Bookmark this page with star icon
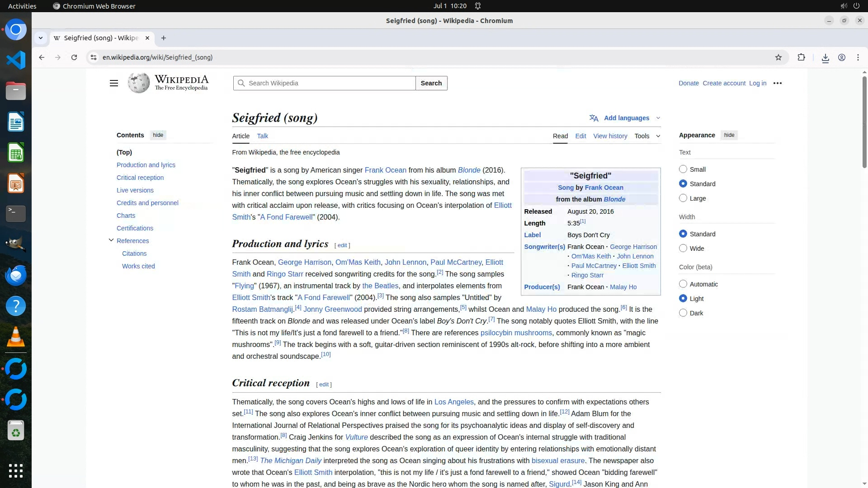This screenshot has width=868, height=488. tap(778, 57)
